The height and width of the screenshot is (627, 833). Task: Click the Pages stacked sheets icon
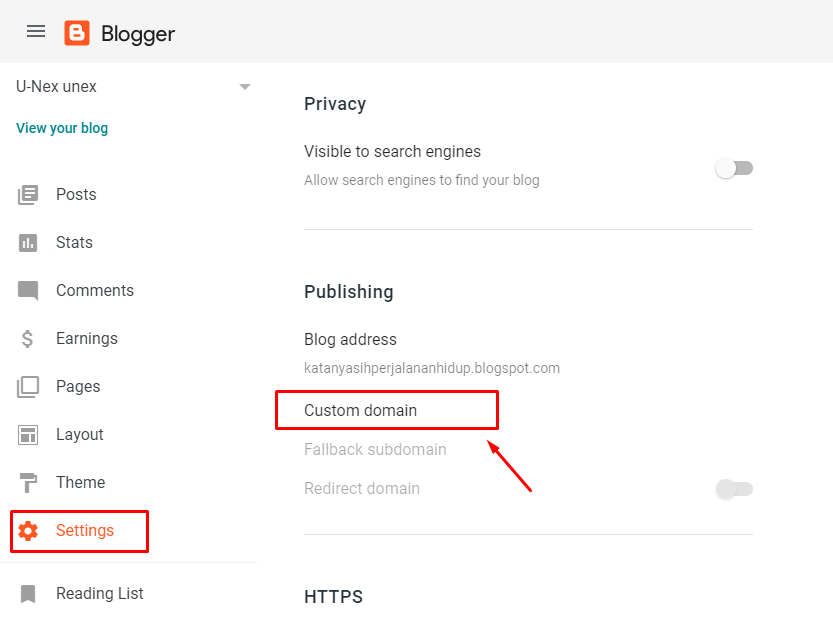28,387
